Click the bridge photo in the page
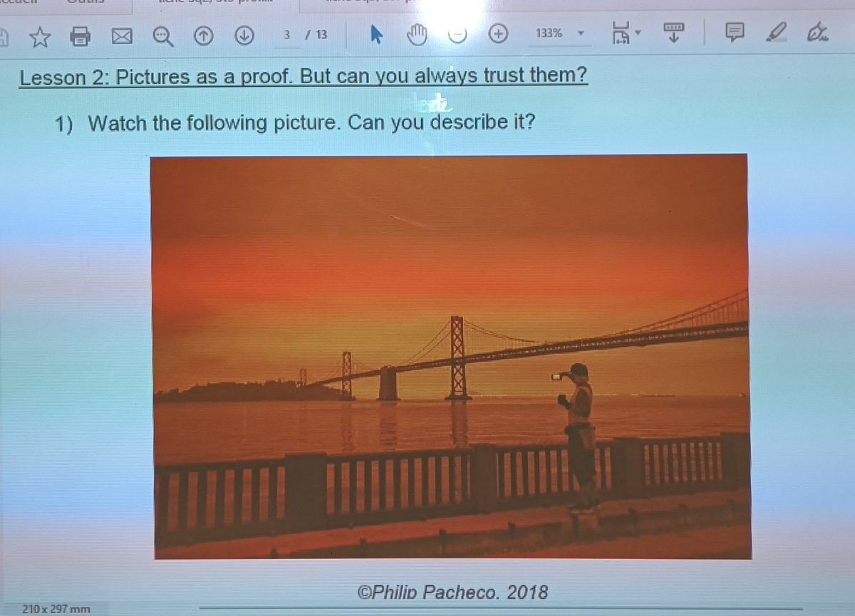 click(x=451, y=356)
